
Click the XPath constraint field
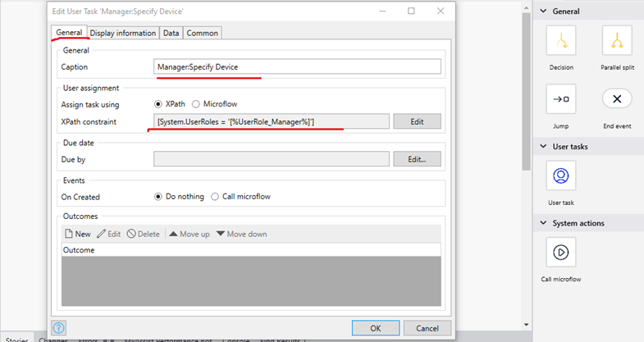272,121
